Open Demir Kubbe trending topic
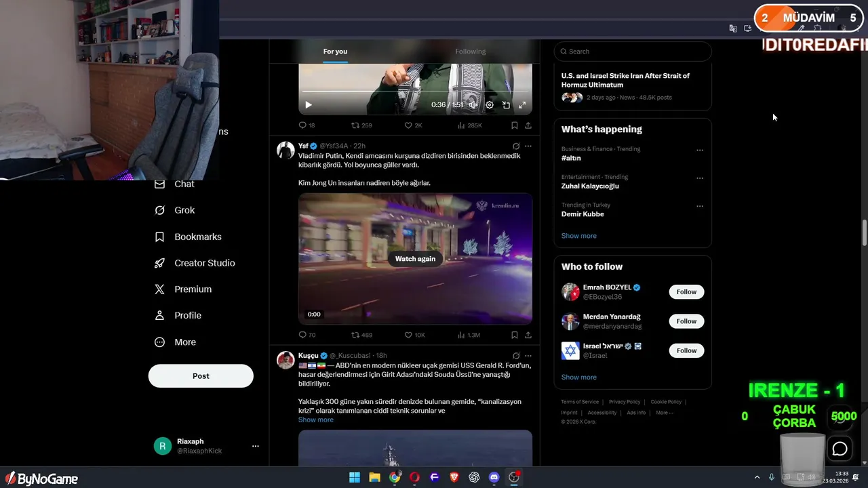Viewport: 868px width, 488px height. point(583,214)
